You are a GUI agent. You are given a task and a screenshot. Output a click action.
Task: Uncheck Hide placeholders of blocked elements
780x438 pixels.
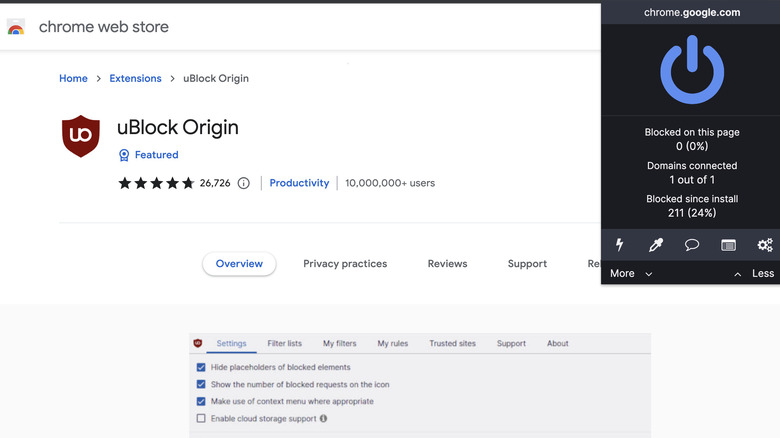pyautogui.click(x=201, y=367)
